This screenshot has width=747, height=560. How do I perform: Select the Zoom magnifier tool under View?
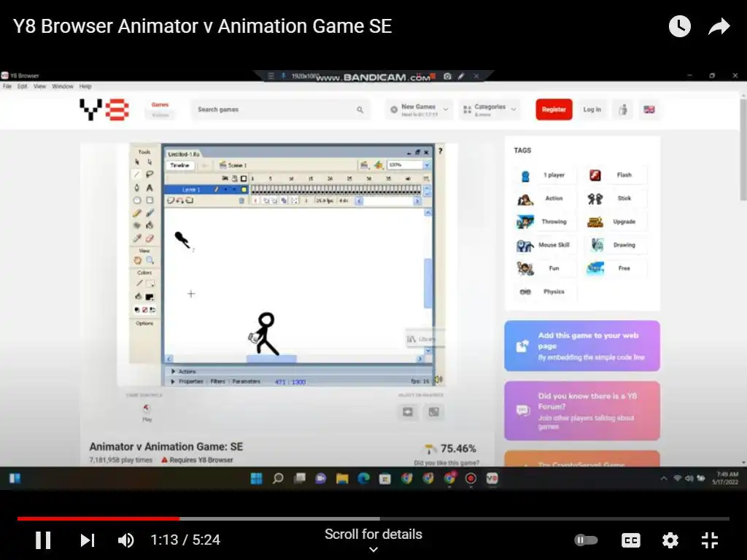pyautogui.click(x=150, y=260)
